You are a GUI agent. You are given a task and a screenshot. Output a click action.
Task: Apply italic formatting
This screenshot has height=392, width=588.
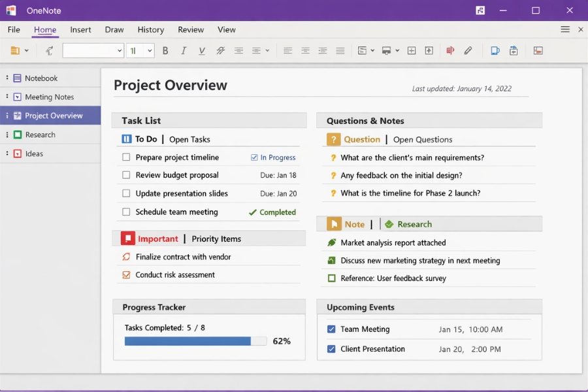coord(184,50)
